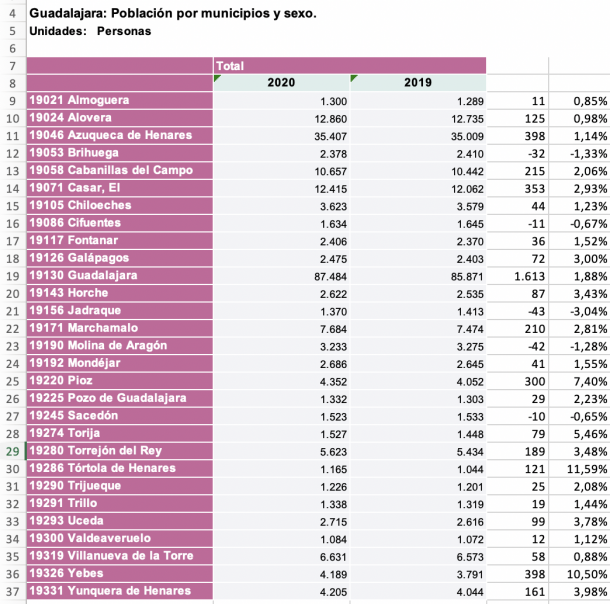Click the '19286 Tórtola de Henares' cell
This screenshot has height=604, width=610.
click(119, 469)
